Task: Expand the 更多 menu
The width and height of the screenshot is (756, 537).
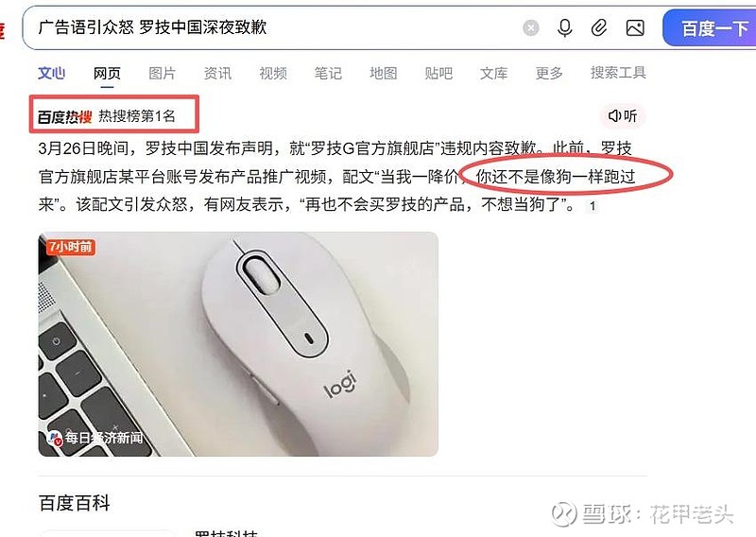Action: (x=549, y=74)
